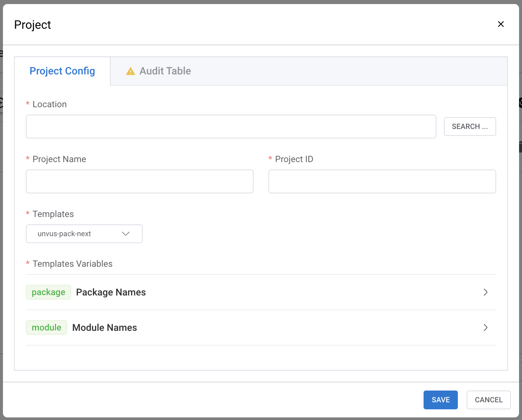522x420 pixels.
Task: Click the green module tag badge
Action: tap(46, 328)
